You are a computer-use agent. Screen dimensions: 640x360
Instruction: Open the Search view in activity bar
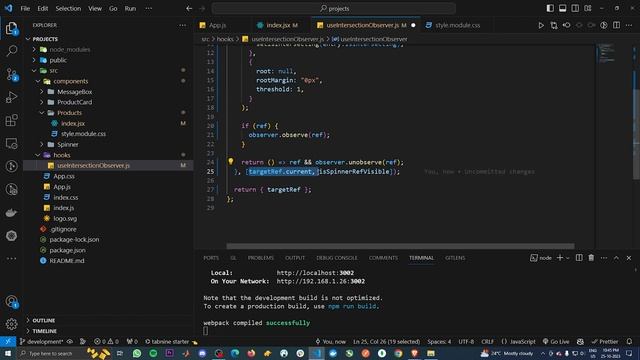11,51
